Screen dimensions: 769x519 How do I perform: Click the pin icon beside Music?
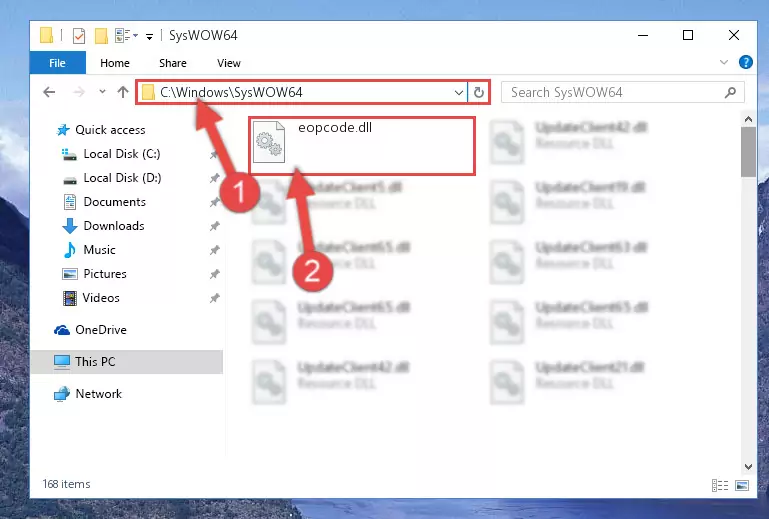tap(214, 250)
